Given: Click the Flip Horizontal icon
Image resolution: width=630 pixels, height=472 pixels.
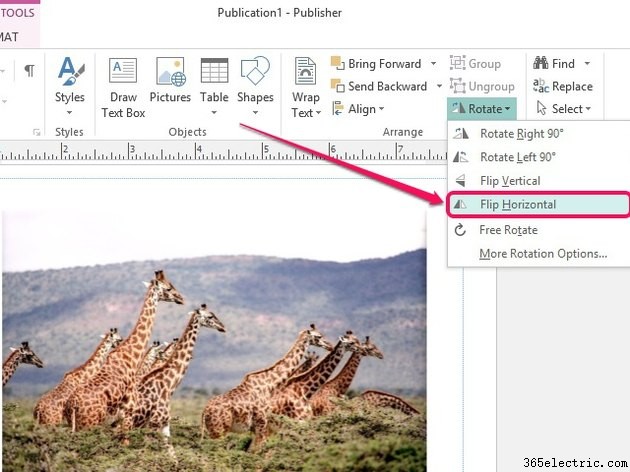Looking at the screenshot, I should click(x=460, y=204).
